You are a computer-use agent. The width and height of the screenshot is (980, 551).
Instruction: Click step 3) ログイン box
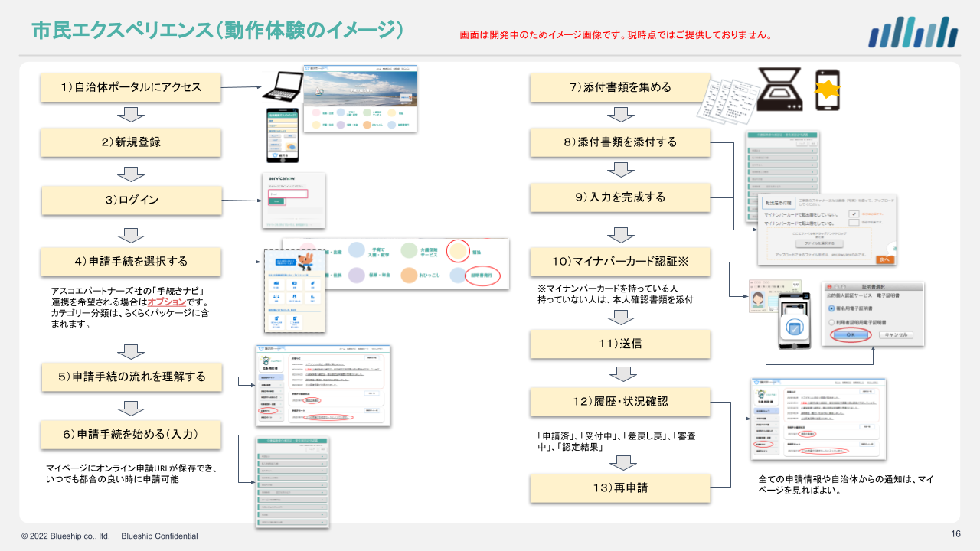click(132, 201)
